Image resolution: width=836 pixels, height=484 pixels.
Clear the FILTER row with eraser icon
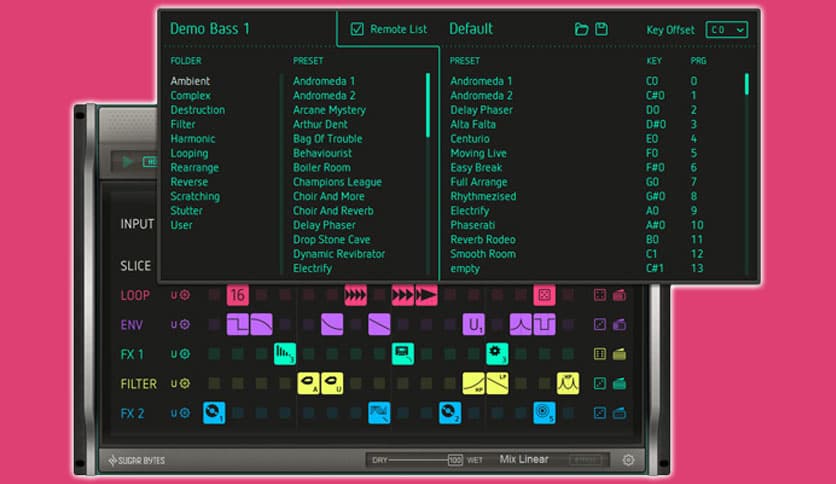coord(619,383)
